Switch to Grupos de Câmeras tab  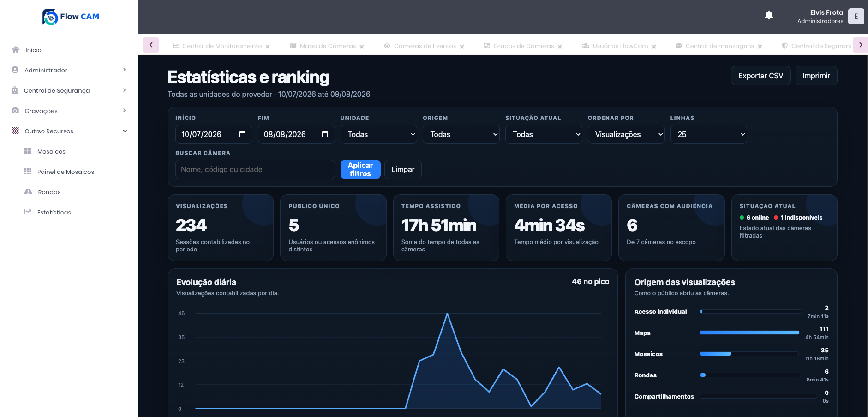click(x=523, y=46)
